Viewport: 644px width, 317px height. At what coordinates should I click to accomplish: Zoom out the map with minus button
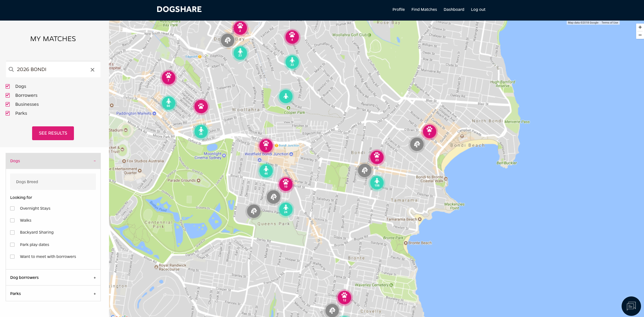click(640, 35)
